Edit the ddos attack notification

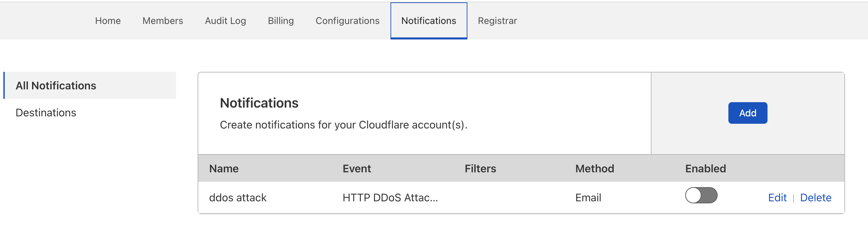point(778,198)
